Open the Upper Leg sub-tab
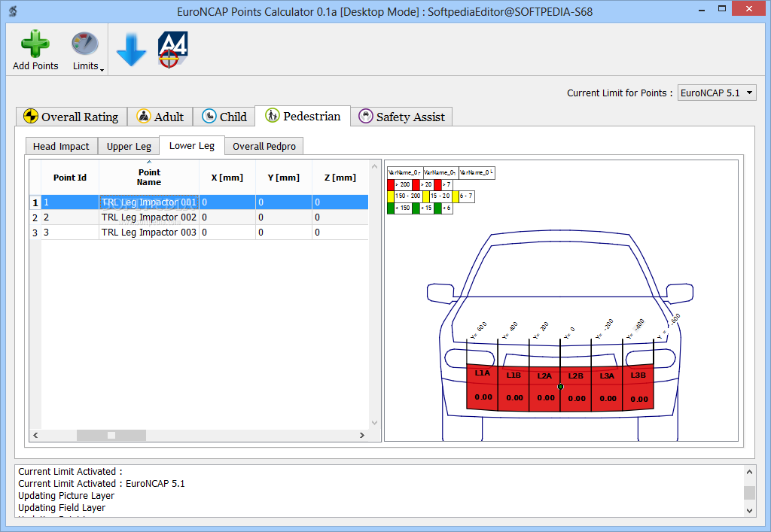The height and width of the screenshot is (532, 771). (129, 147)
